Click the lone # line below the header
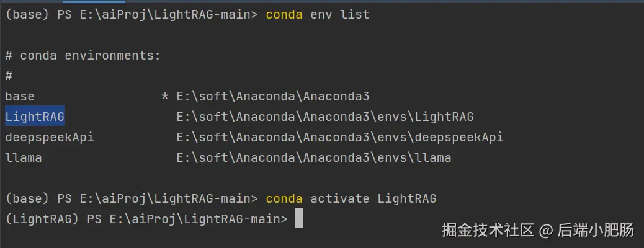Viewport: 644px width, 248px height. click(9, 76)
